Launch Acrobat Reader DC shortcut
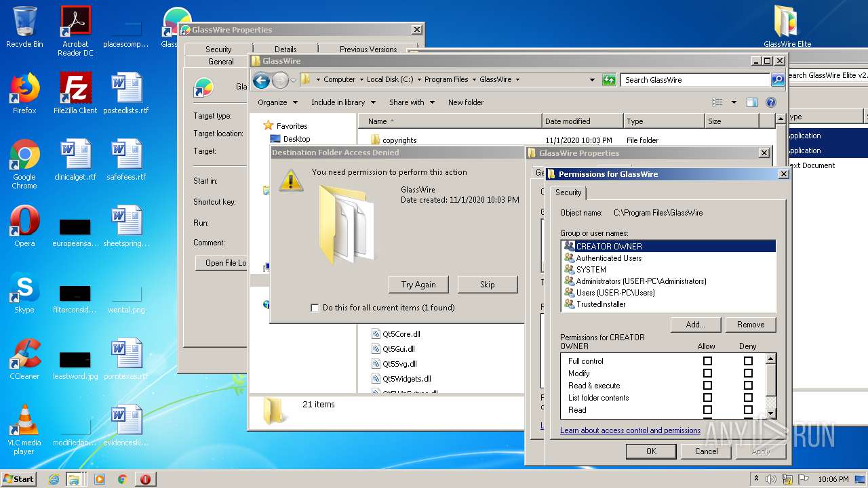The height and width of the screenshot is (488, 868). click(x=75, y=31)
